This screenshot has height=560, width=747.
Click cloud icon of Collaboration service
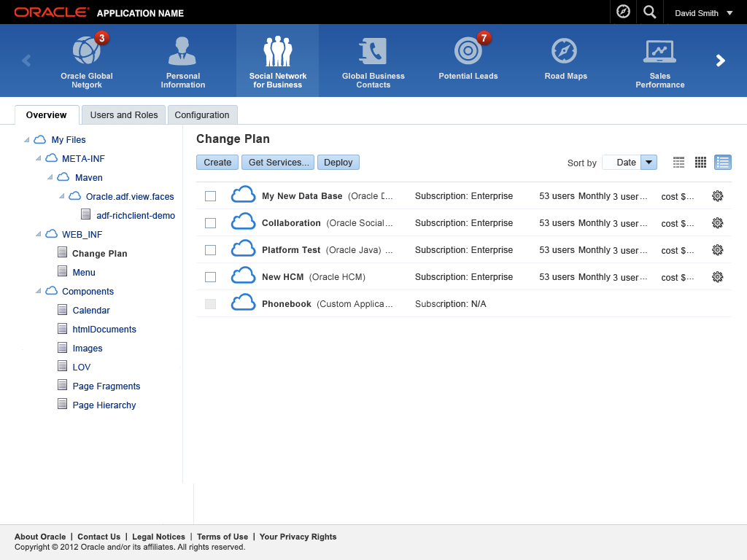click(243, 222)
